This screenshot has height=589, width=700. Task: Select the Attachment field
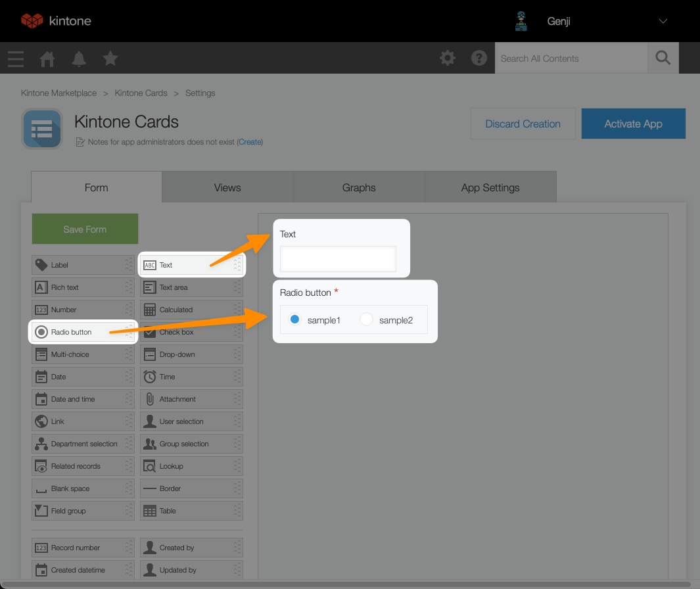pos(191,399)
